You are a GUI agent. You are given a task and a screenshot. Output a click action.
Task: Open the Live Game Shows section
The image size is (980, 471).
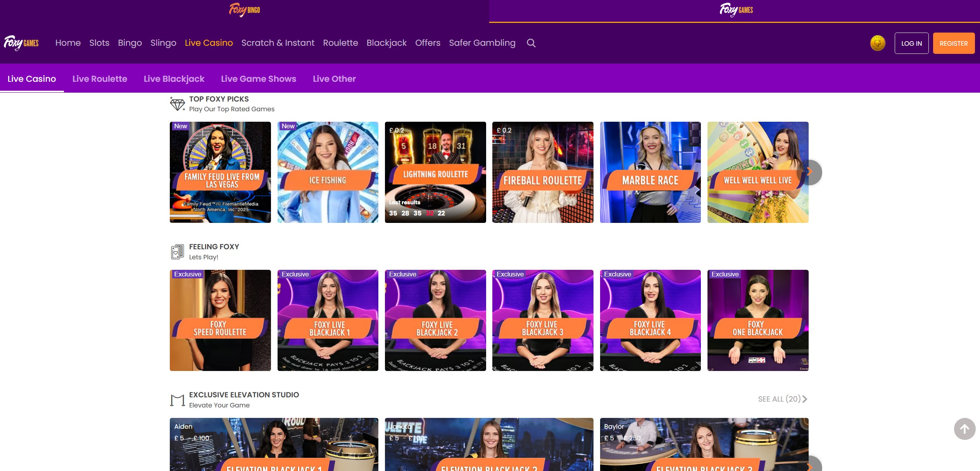pyautogui.click(x=259, y=79)
